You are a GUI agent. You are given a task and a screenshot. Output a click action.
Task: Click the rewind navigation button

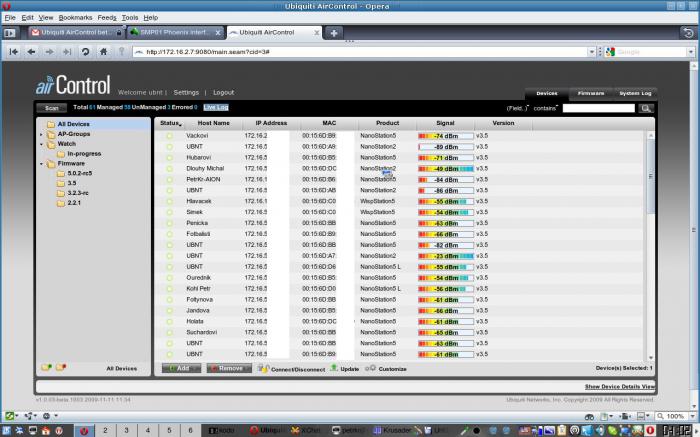point(14,52)
